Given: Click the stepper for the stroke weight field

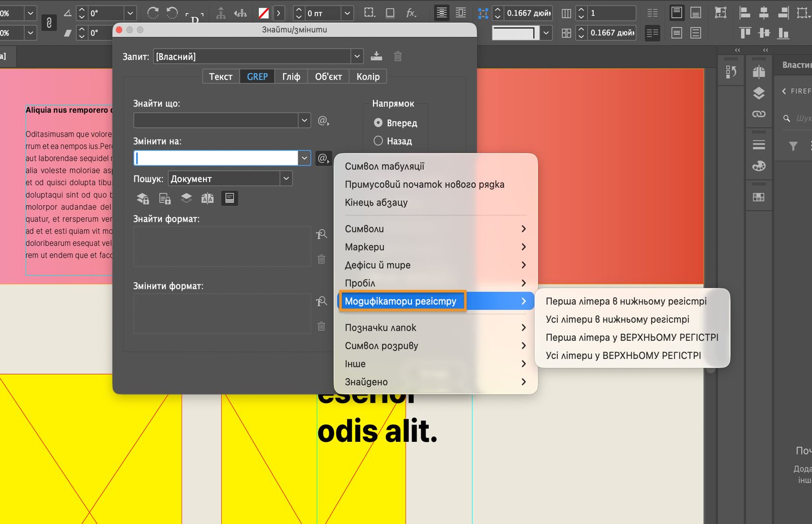Looking at the screenshot, I should (299, 13).
